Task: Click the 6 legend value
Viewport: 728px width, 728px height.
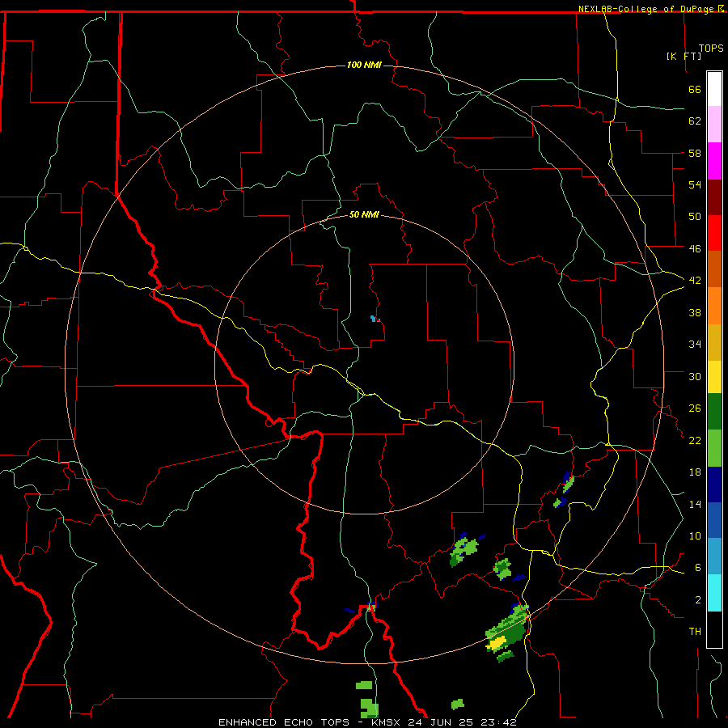Action: coord(698,567)
